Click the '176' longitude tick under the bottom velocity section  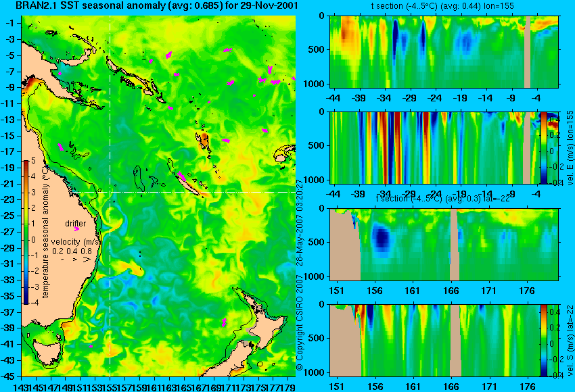528,387
